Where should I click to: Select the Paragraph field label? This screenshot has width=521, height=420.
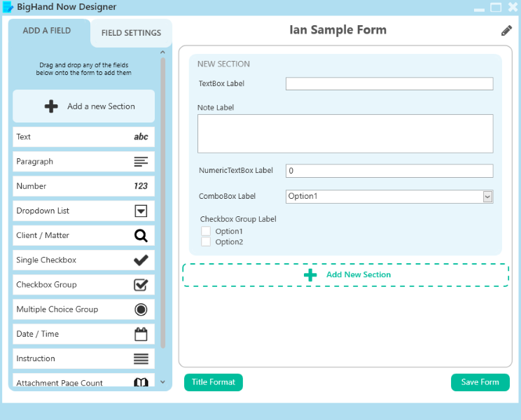coord(34,162)
